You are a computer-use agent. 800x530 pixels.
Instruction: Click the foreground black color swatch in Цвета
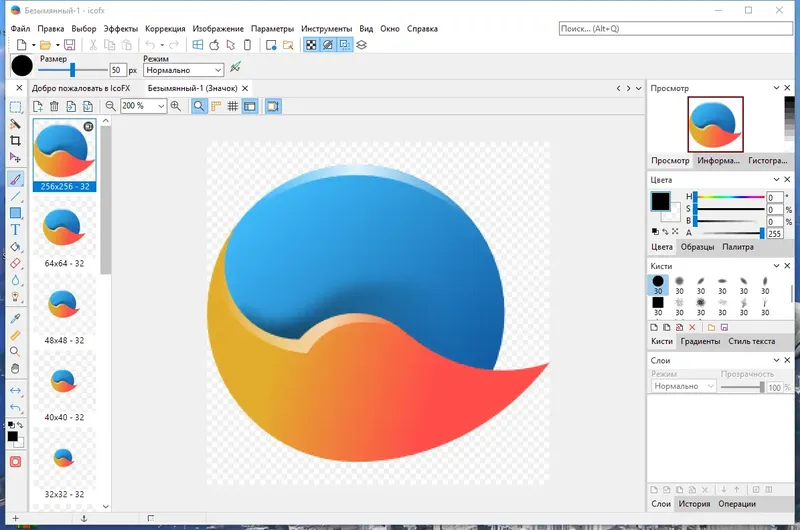point(660,202)
